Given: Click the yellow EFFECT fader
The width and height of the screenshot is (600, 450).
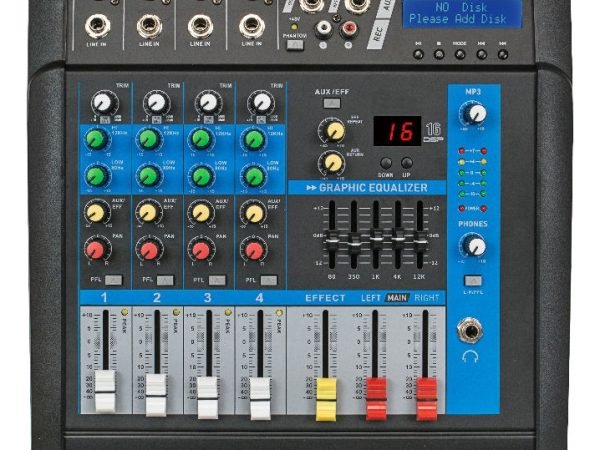Looking at the screenshot, I should (x=326, y=397).
